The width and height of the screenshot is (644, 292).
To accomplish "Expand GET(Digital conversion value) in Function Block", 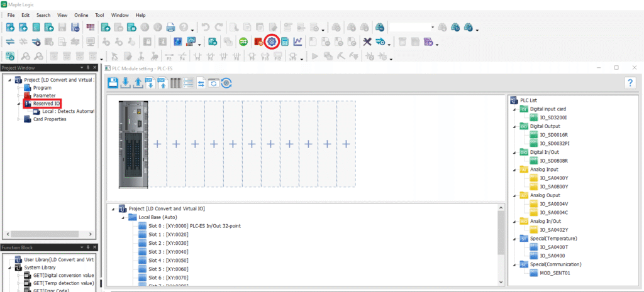I will click(x=18, y=275).
